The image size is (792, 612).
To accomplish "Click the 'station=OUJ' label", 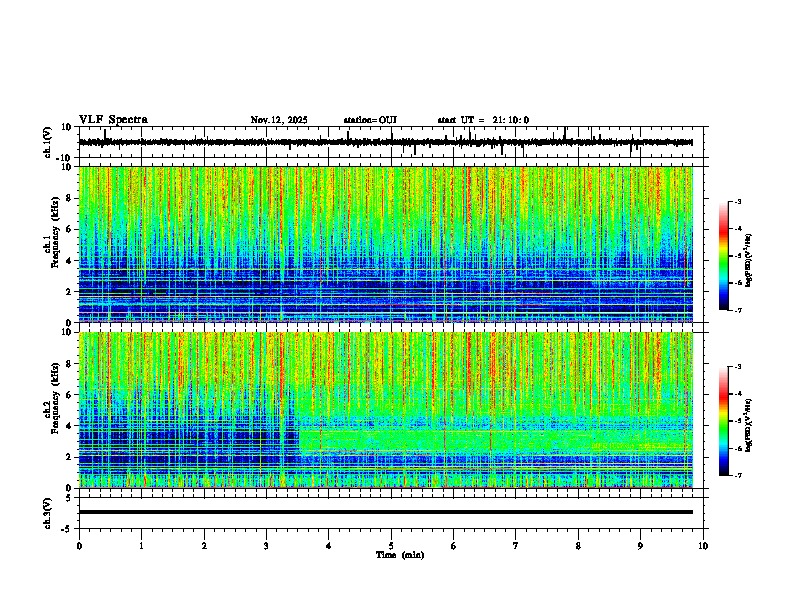I will tap(370, 120).
